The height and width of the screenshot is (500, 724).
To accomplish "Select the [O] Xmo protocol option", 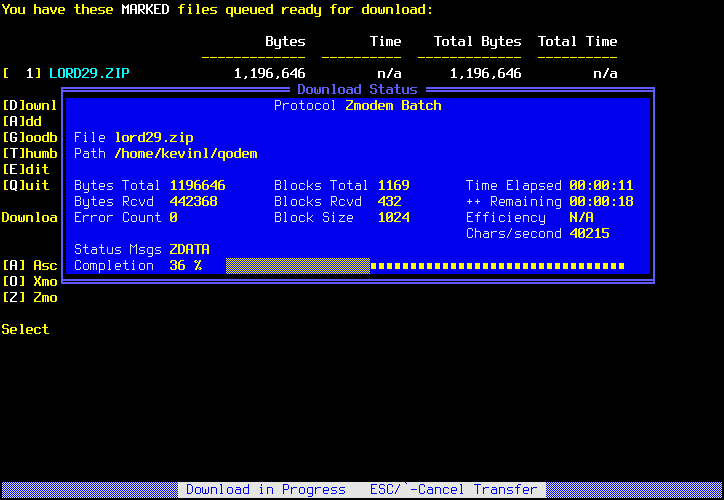I will [30, 282].
